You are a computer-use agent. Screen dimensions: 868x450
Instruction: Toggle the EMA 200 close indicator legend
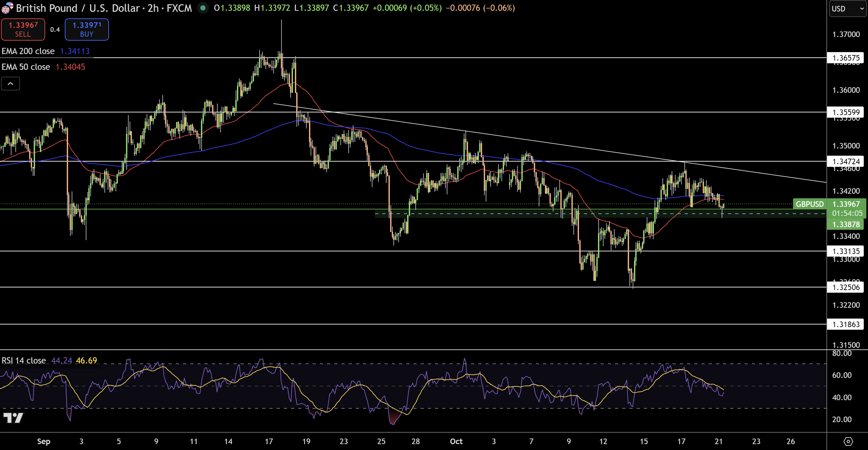click(x=28, y=51)
